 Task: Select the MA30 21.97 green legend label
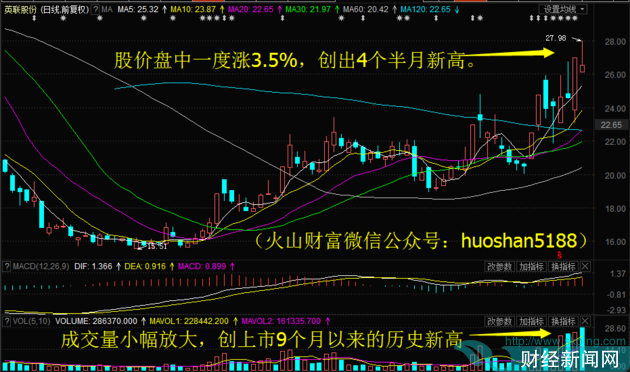308,9
